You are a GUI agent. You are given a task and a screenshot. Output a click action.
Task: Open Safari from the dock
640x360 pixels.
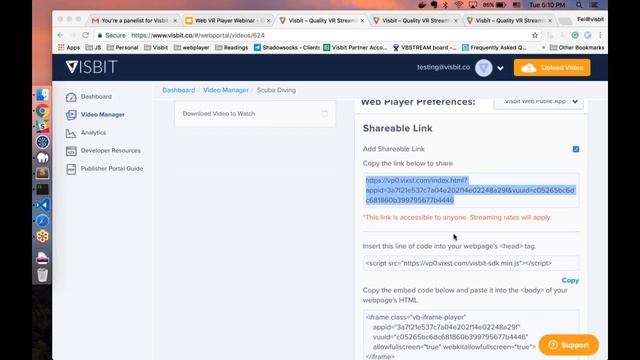click(x=42, y=221)
